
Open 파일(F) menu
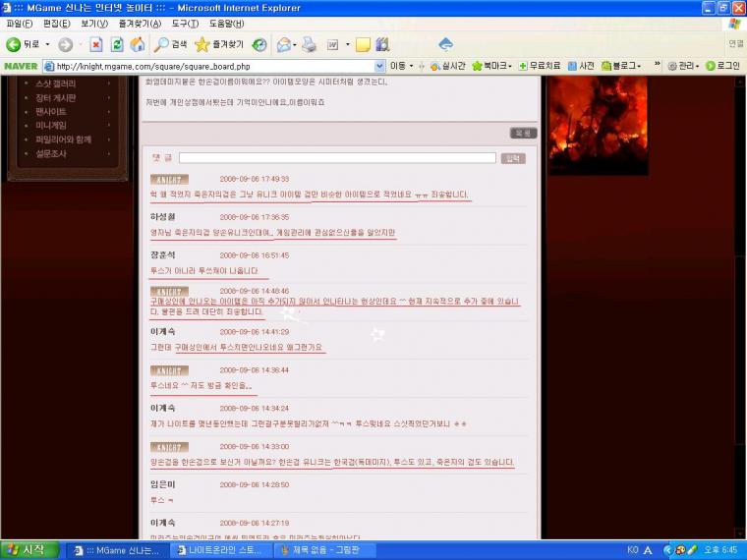pos(20,24)
